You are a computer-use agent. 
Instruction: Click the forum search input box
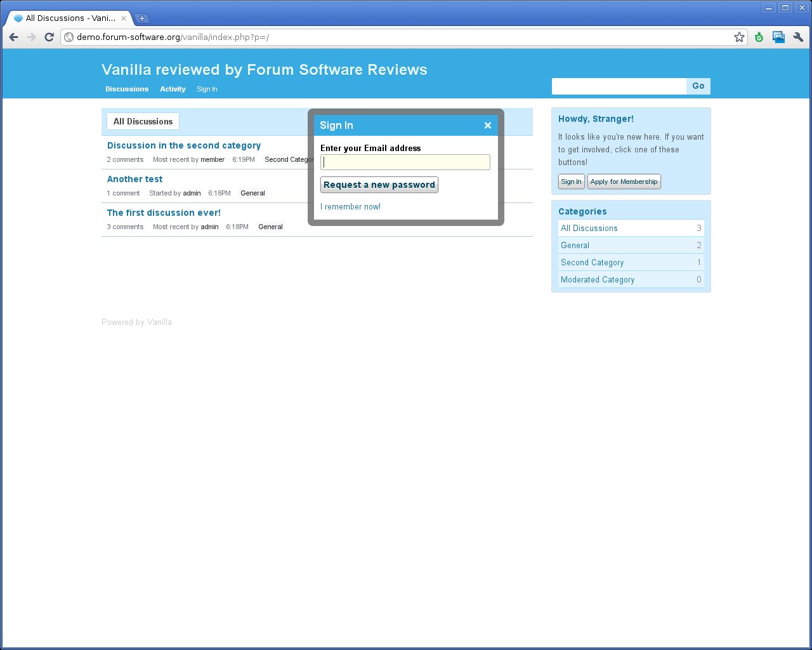tap(619, 86)
